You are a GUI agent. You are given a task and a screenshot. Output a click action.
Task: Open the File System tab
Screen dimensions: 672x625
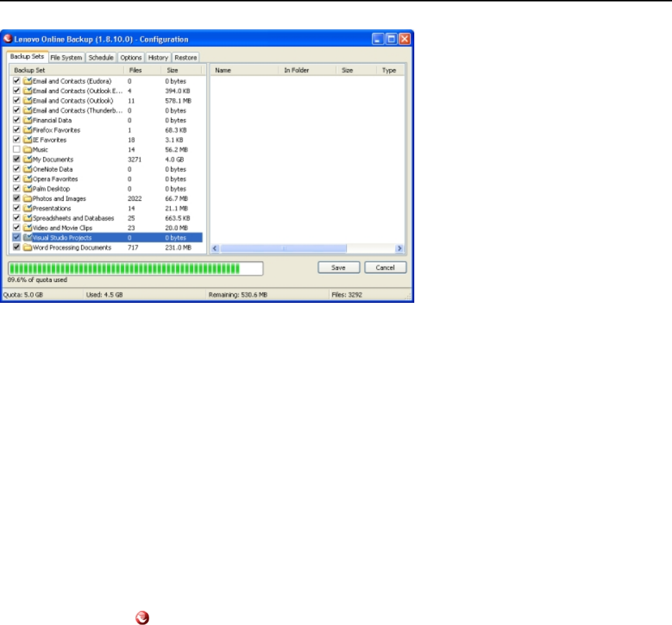66,57
